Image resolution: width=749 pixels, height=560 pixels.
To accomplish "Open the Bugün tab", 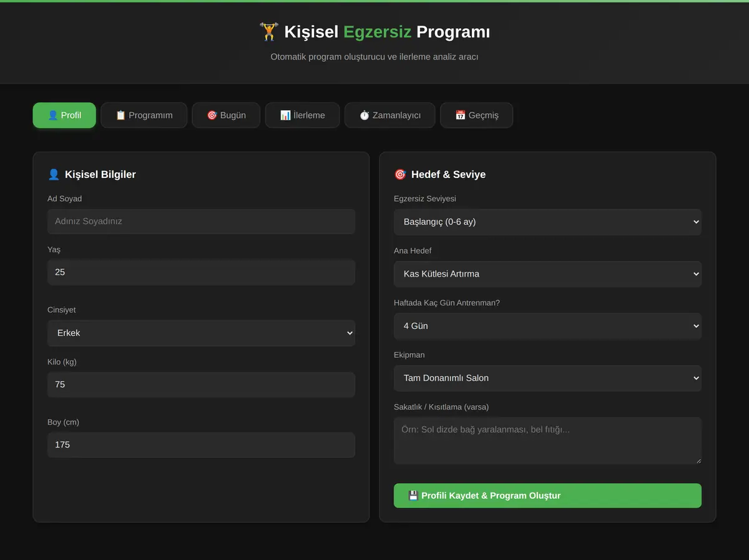I will [226, 115].
